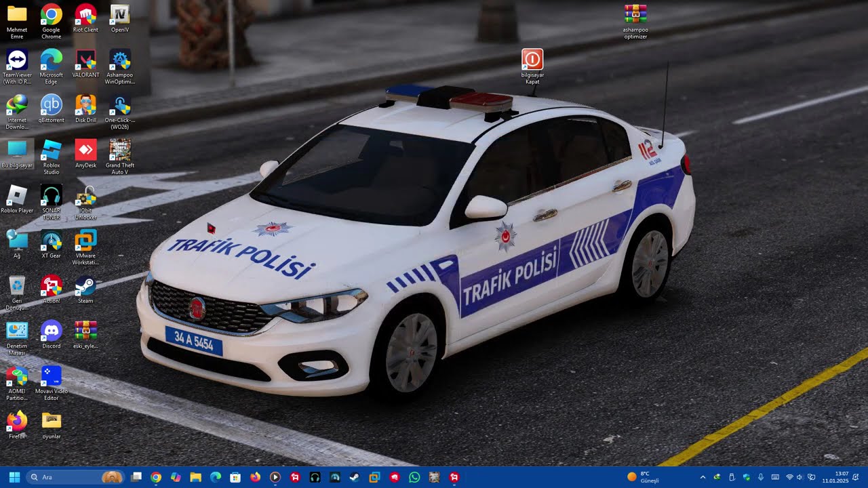Expand the hidden system tray icons chevron
The height and width of the screenshot is (488, 868).
(x=703, y=477)
